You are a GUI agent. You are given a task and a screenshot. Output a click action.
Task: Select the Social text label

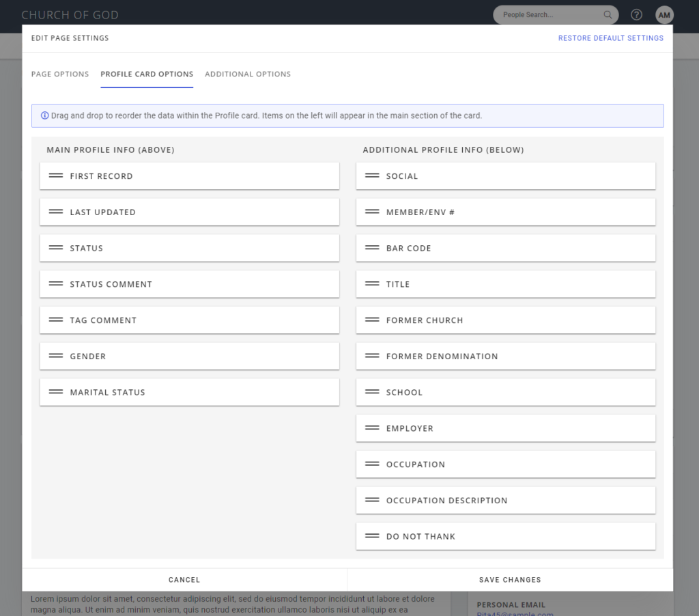click(x=402, y=176)
